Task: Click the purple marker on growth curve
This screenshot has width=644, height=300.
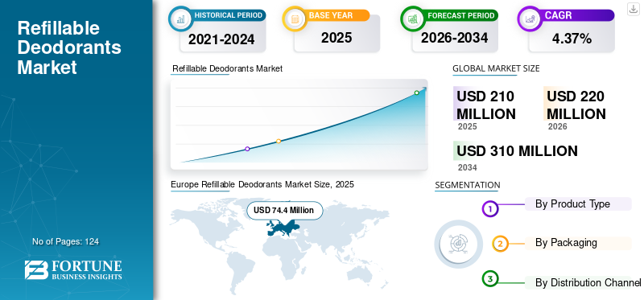Action: point(247,149)
